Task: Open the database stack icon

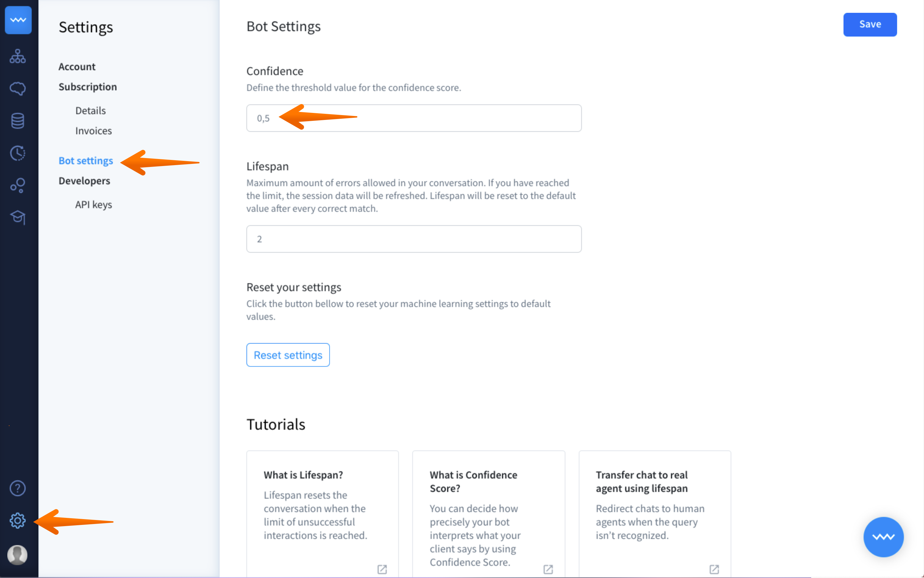Action: point(18,121)
